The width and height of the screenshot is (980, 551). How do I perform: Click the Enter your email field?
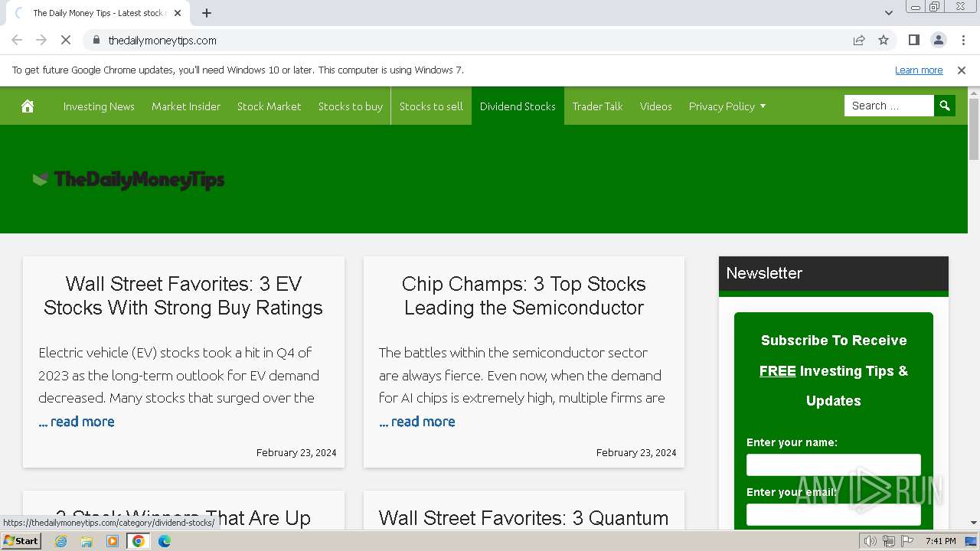(834, 514)
